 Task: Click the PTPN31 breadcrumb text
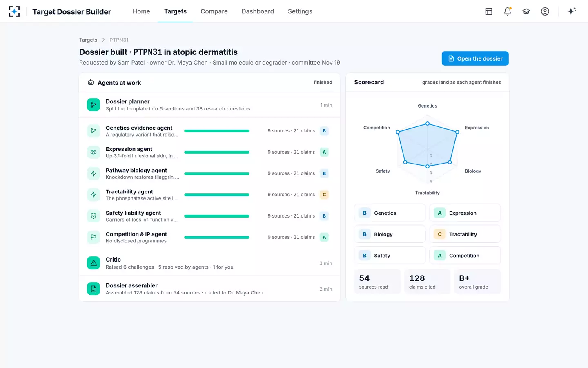[119, 40]
